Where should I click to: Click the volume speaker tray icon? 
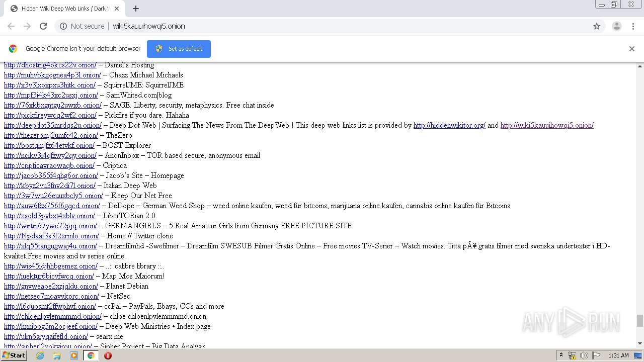584,355
